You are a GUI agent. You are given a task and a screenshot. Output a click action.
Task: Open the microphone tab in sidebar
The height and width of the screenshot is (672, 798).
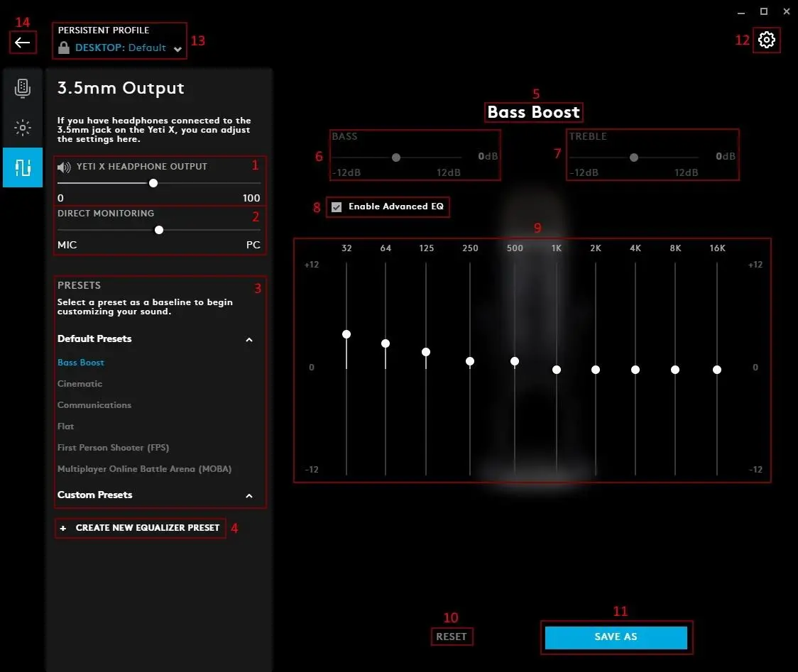point(23,88)
